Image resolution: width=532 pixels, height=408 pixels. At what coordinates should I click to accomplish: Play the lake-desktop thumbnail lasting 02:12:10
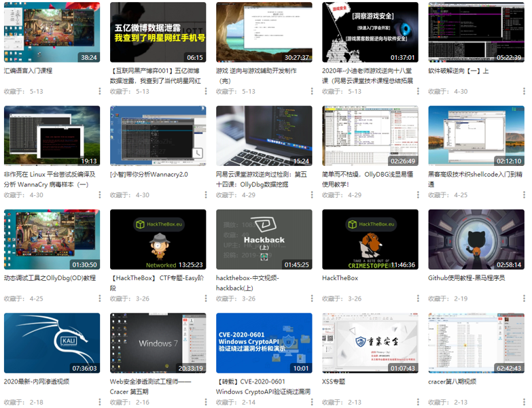(x=476, y=136)
